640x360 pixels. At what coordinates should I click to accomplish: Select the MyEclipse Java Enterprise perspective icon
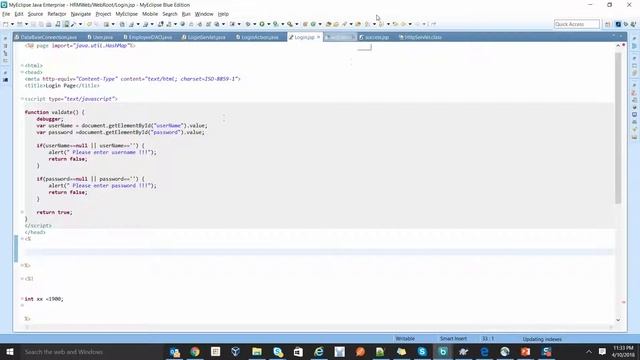click(x=618, y=24)
